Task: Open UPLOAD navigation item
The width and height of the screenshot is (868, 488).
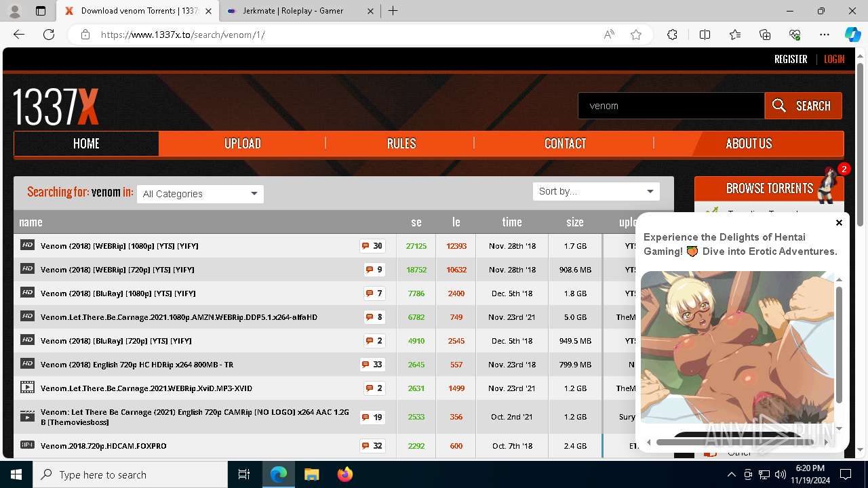Action: [243, 144]
